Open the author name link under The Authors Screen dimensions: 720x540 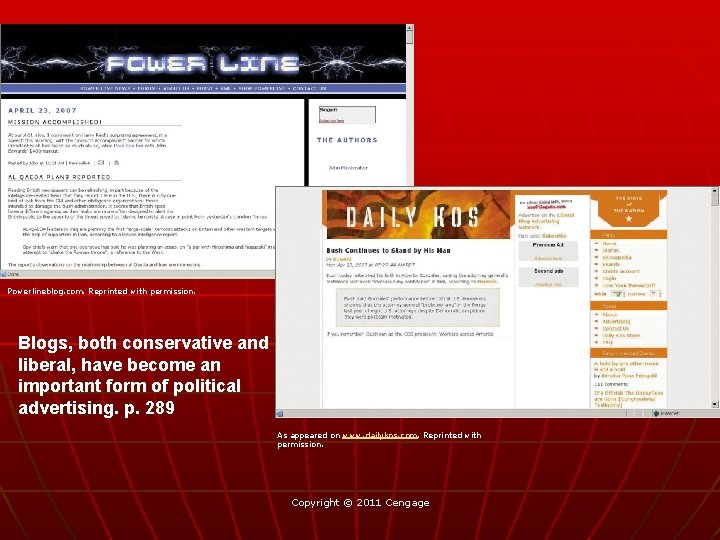pyautogui.click(x=348, y=168)
